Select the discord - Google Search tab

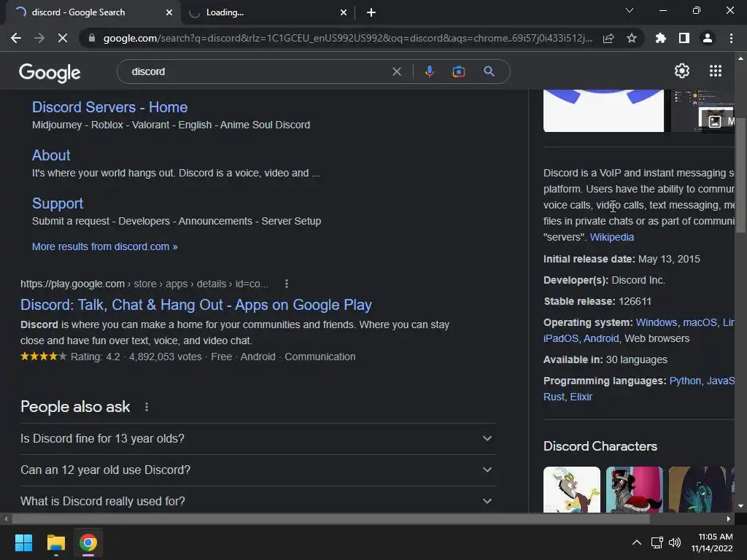click(x=93, y=12)
